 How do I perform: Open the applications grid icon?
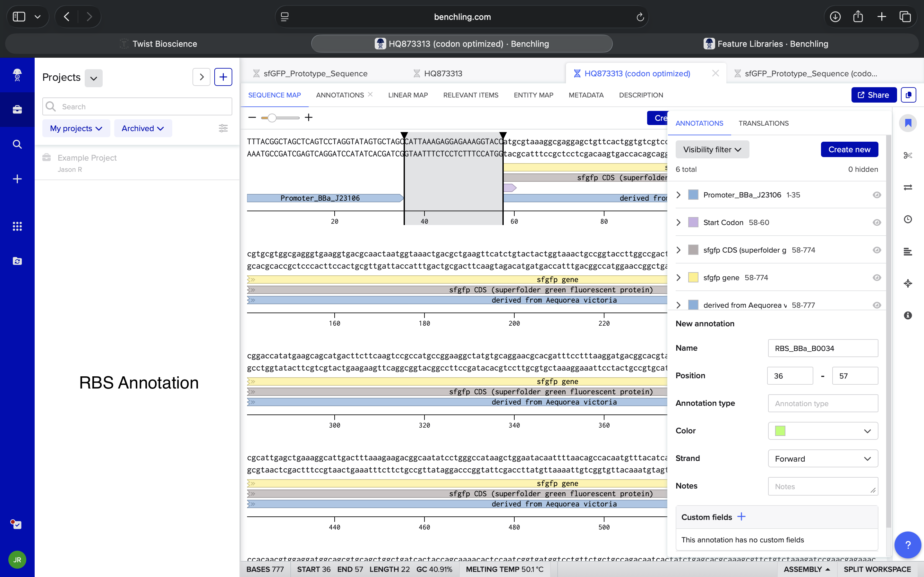click(17, 226)
